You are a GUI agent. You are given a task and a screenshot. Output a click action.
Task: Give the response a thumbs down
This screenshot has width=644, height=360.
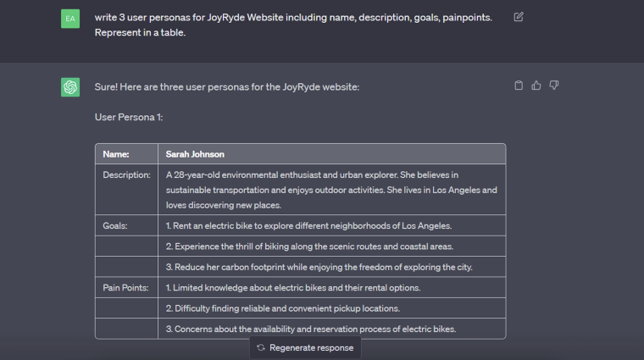(554, 86)
